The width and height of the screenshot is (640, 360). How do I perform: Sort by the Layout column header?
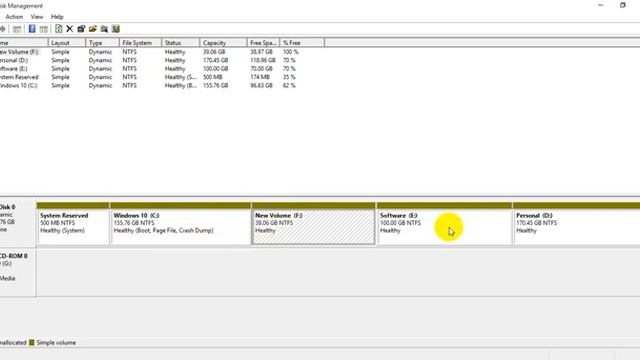pyautogui.click(x=67, y=42)
